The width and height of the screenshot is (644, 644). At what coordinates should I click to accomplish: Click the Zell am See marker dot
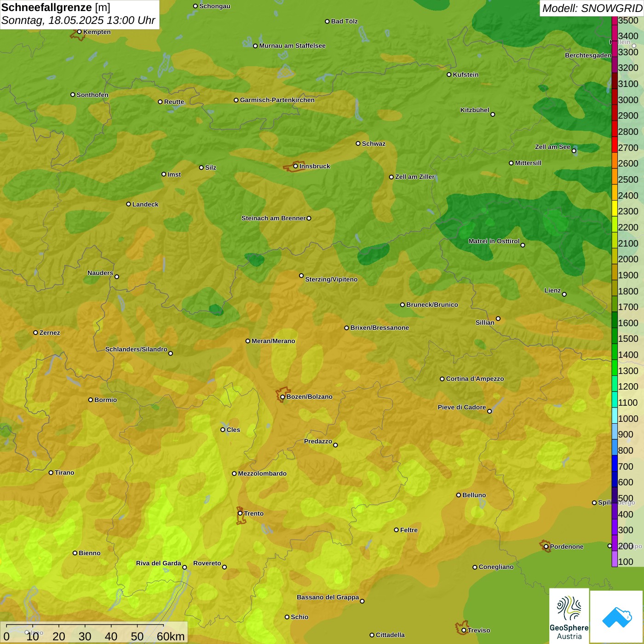point(574,151)
